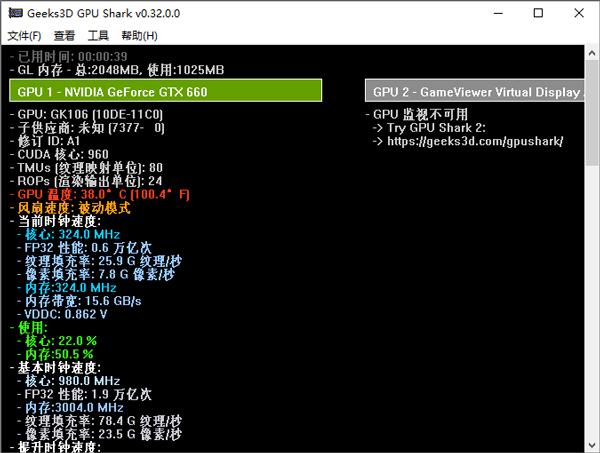Screen dimensions: 600x453
Task: Close the GPU Shark window
Action: (579, 13)
